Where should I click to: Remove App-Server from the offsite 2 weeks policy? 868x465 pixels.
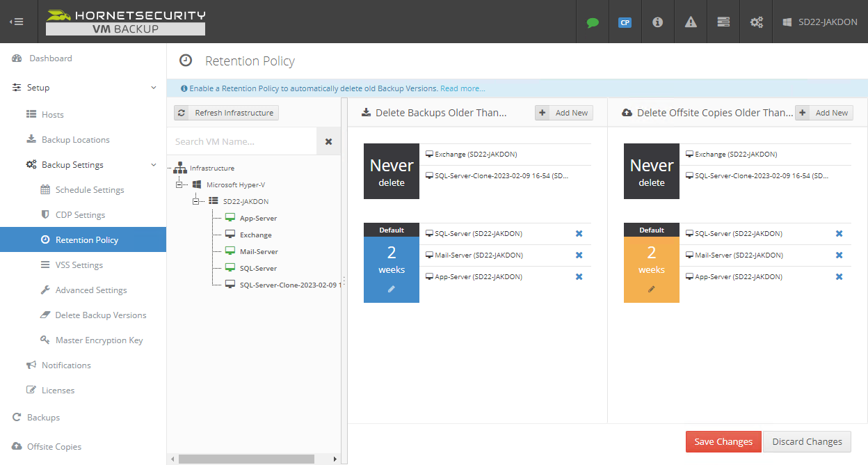click(839, 277)
